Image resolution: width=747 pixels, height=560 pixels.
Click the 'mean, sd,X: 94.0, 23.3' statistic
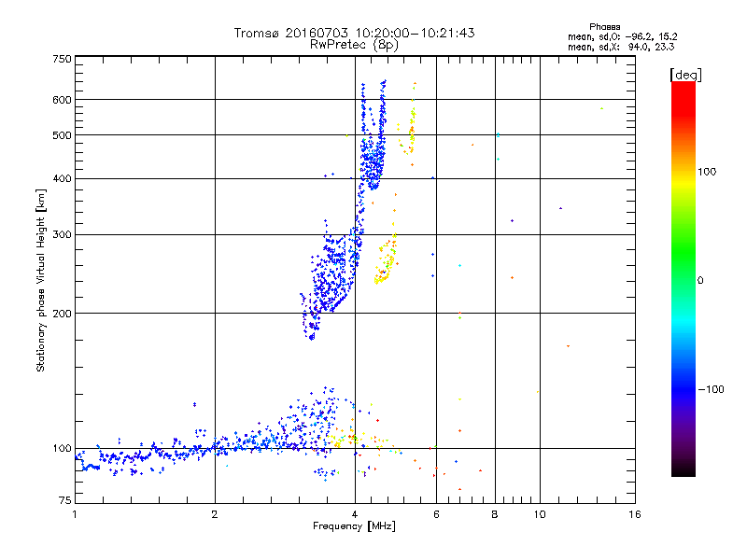click(621, 47)
